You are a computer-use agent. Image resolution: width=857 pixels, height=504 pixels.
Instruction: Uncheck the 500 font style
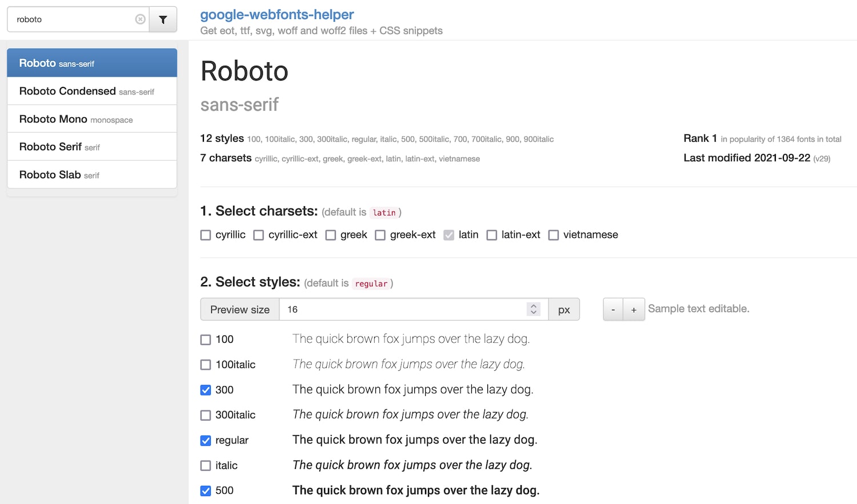[205, 490]
